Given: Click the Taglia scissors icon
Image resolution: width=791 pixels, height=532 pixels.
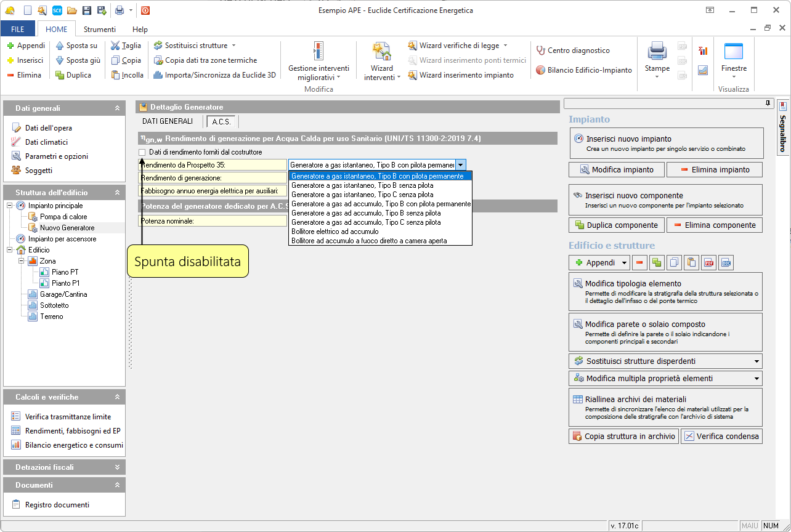Looking at the screenshot, I should [115, 46].
